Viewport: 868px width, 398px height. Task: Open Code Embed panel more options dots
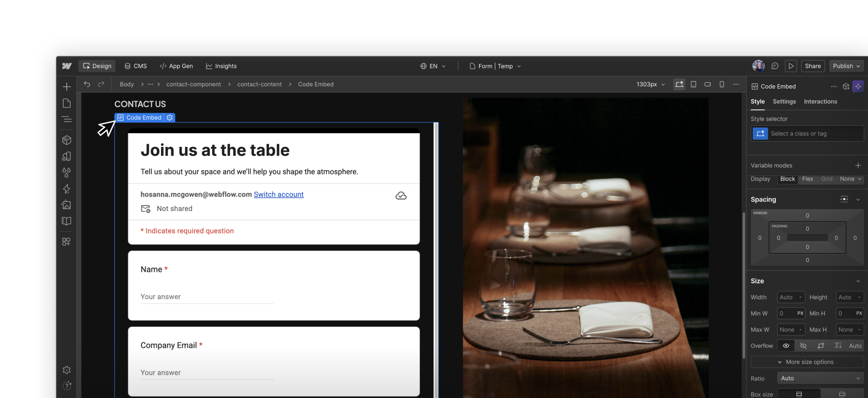[x=834, y=86]
